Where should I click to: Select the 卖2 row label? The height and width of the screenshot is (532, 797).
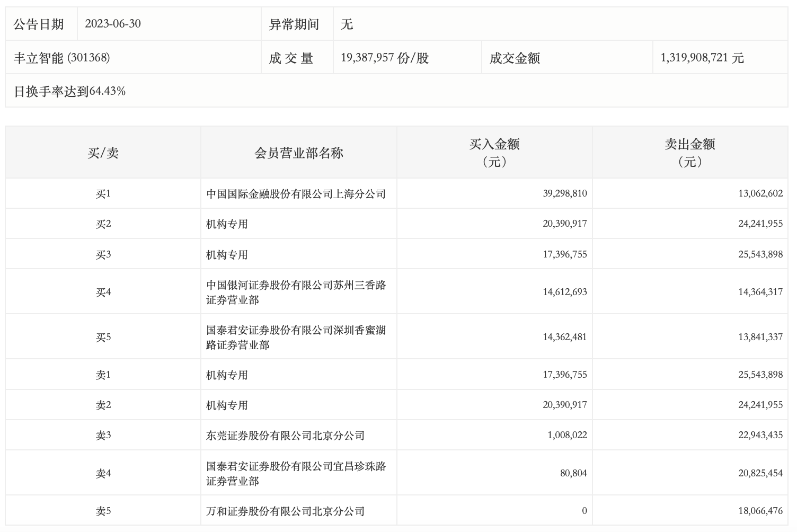tap(103, 405)
